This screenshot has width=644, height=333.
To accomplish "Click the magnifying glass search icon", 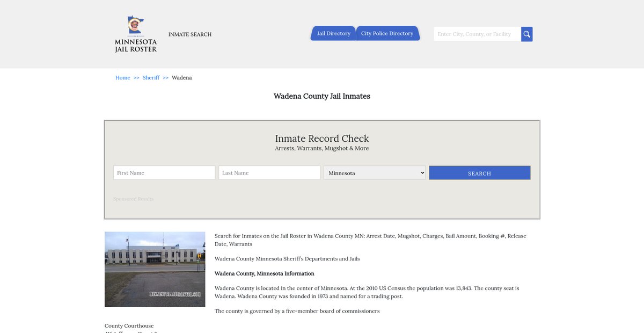I will 526,34.
